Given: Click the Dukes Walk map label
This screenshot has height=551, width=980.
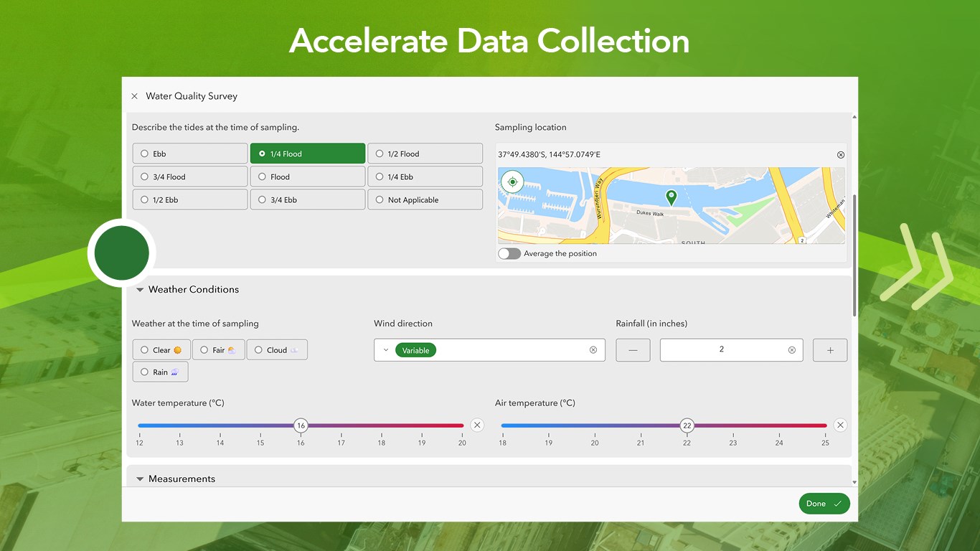Looking at the screenshot, I should tap(651, 214).
